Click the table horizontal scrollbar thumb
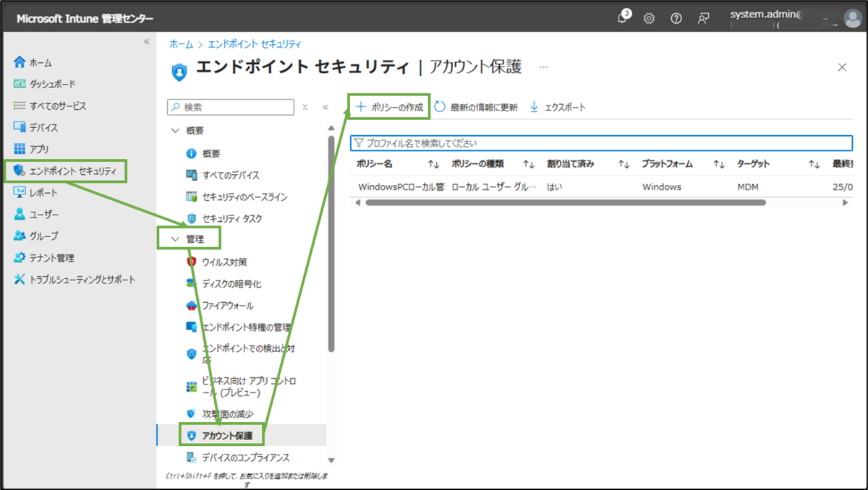The image size is (868, 490). (x=566, y=203)
